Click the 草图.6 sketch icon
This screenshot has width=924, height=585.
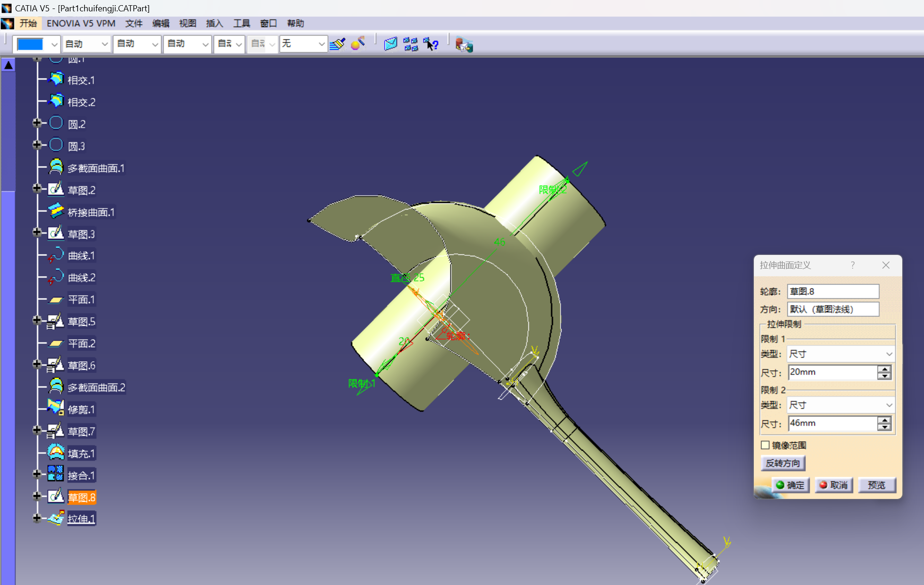[55, 365]
